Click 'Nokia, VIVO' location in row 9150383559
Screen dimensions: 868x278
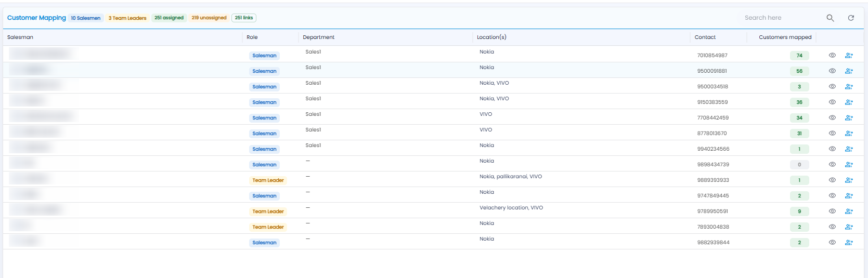pyautogui.click(x=494, y=99)
